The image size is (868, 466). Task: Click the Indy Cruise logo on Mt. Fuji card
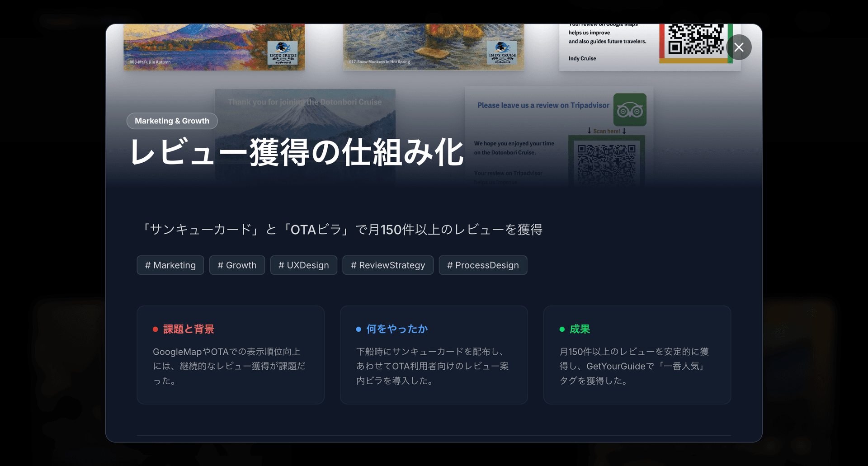click(x=283, y=53)
